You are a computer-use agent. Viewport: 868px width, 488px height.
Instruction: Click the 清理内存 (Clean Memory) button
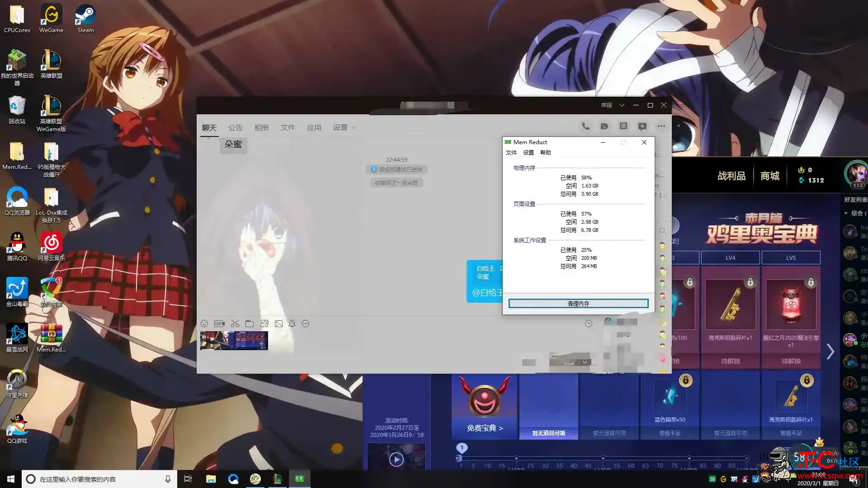point(578,303)
